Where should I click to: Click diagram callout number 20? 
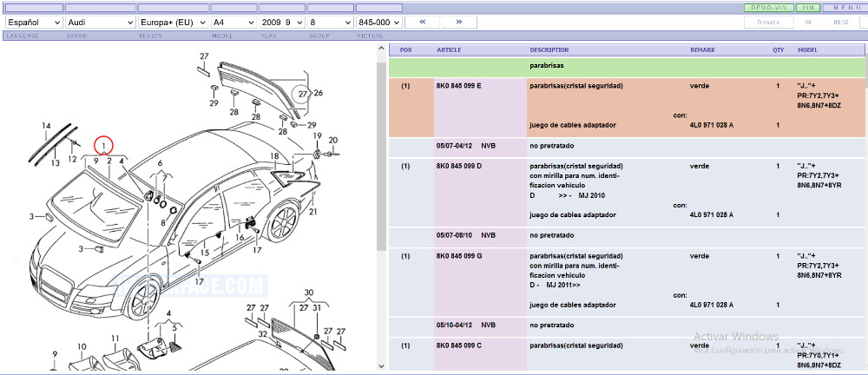[332, 140]
